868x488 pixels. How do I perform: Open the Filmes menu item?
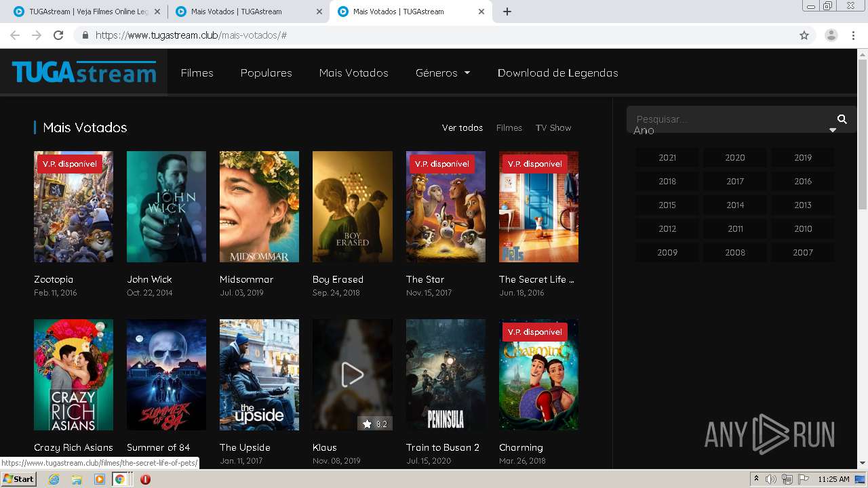click(197, 73)
